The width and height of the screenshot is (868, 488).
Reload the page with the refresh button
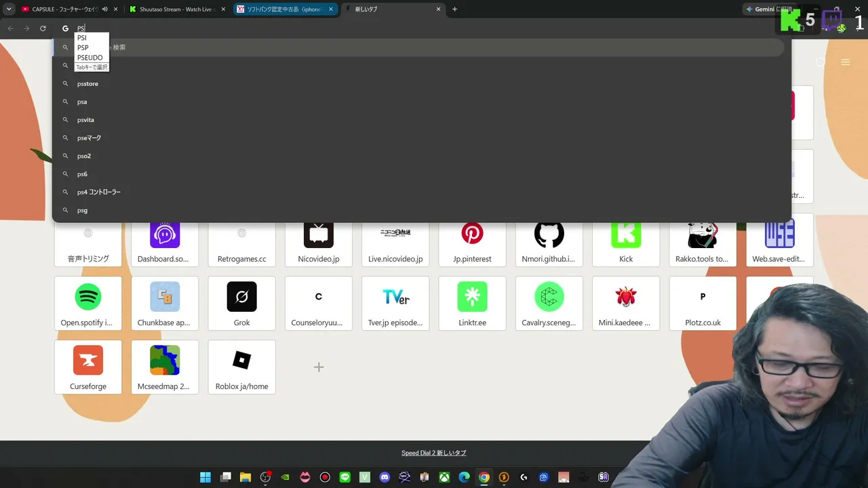coord(43,28)
